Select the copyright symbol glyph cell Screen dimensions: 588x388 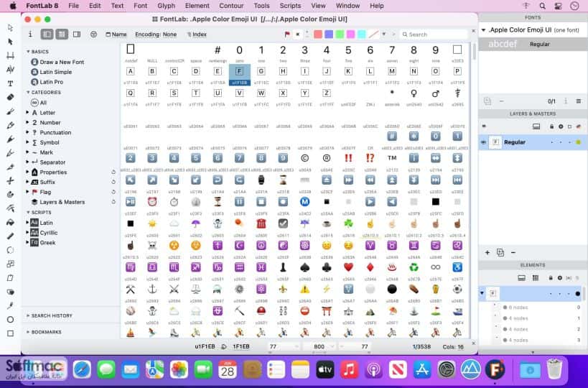coord(304,158)
